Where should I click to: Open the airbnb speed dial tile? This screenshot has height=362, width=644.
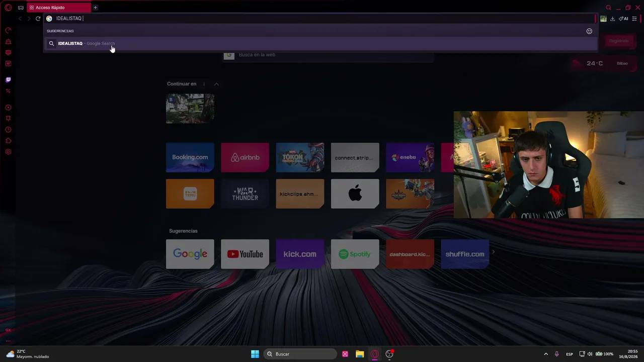pos(245,157)
